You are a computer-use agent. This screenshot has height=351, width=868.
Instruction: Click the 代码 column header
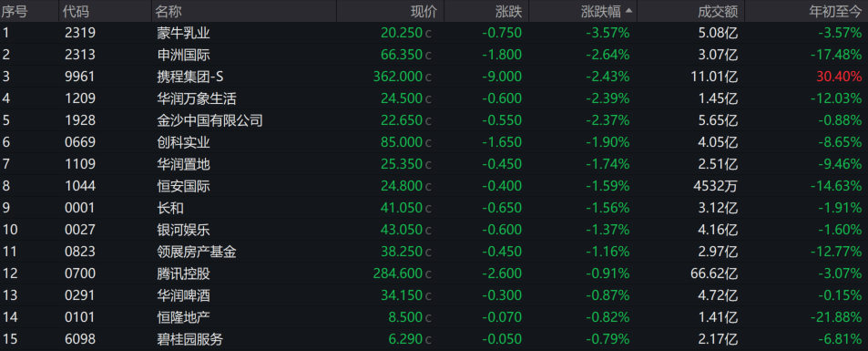click(76, 11)
